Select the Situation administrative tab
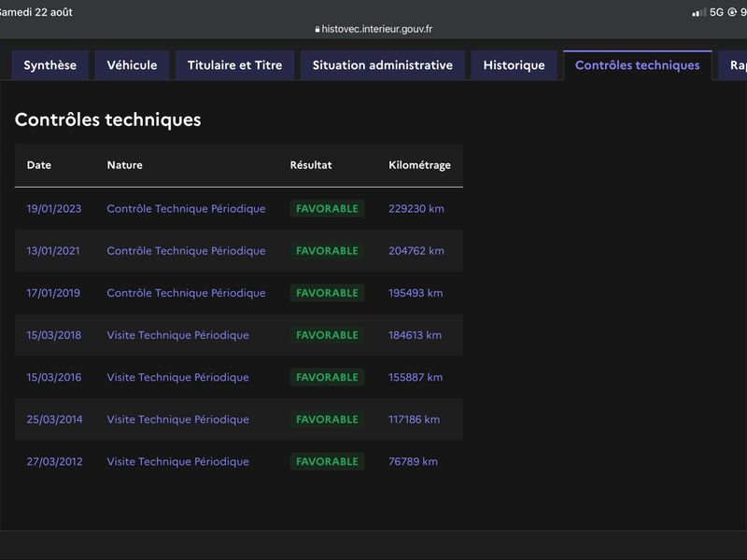This screenshot has height=560, width=747. (383, 65)
